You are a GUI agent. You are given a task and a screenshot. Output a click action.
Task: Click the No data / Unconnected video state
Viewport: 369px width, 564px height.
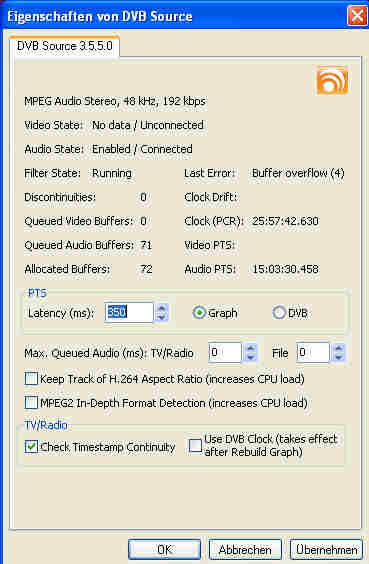point(148,125)
